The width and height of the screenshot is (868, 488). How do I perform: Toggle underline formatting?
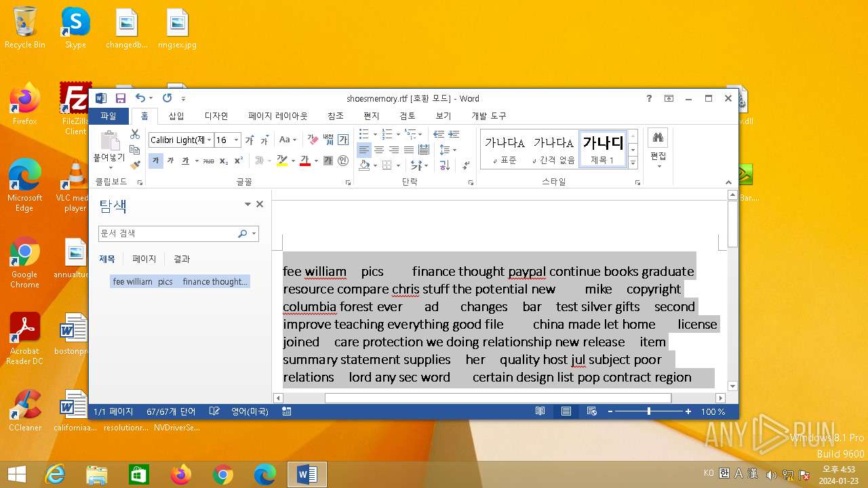pyautogui.click(x=184, y=161)
